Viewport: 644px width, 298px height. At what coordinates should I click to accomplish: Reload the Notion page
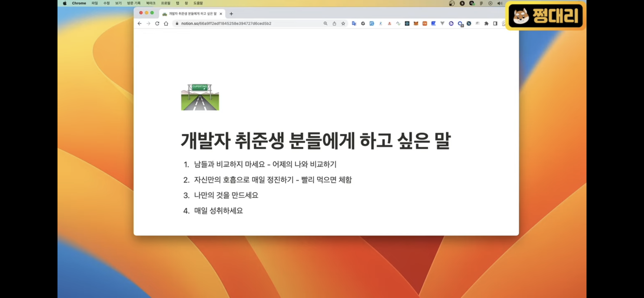tap(157, 23)
